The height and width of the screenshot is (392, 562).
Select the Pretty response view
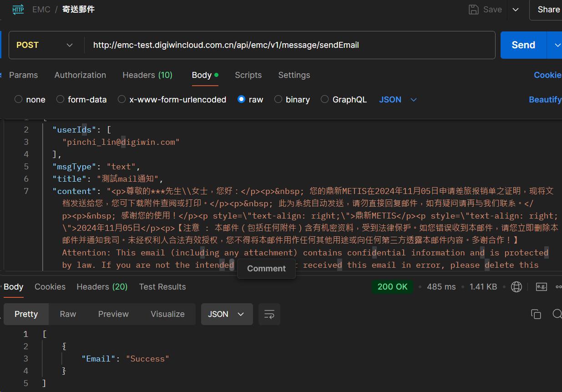[x=26, y=314]
